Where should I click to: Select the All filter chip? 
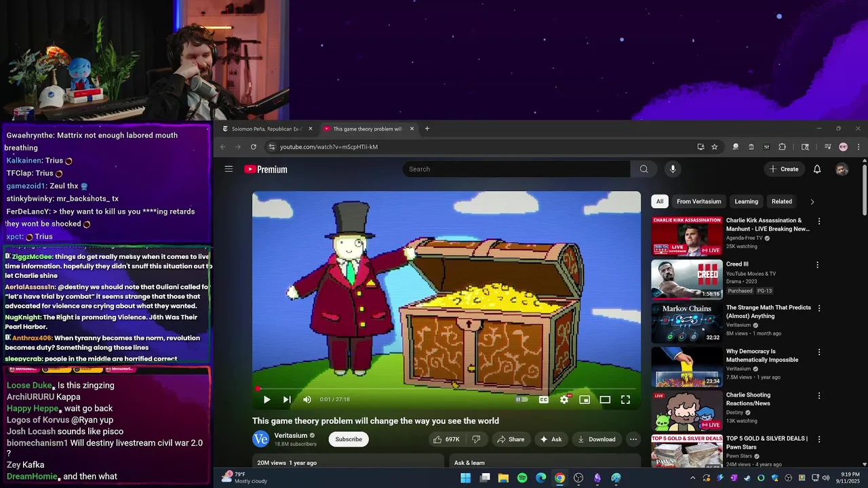coord(660,201)
